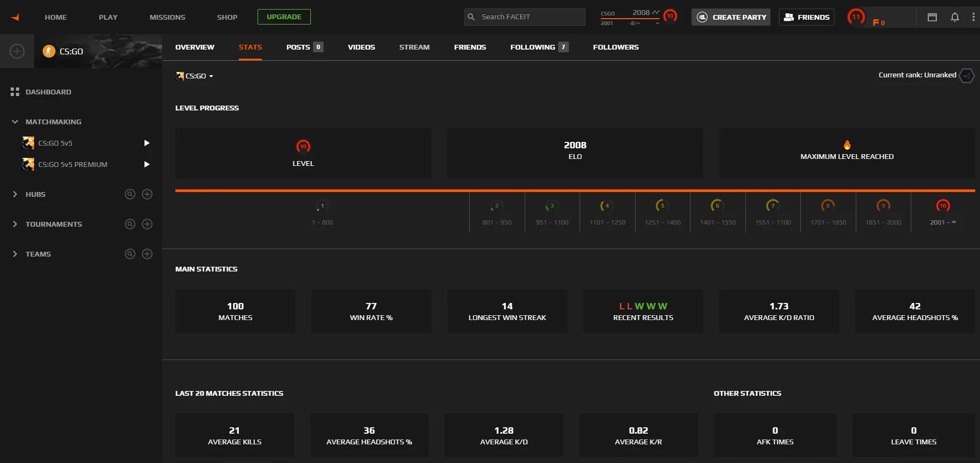Search hubs with magnifier icon
The image size is (980, 463).
[130, 194]
